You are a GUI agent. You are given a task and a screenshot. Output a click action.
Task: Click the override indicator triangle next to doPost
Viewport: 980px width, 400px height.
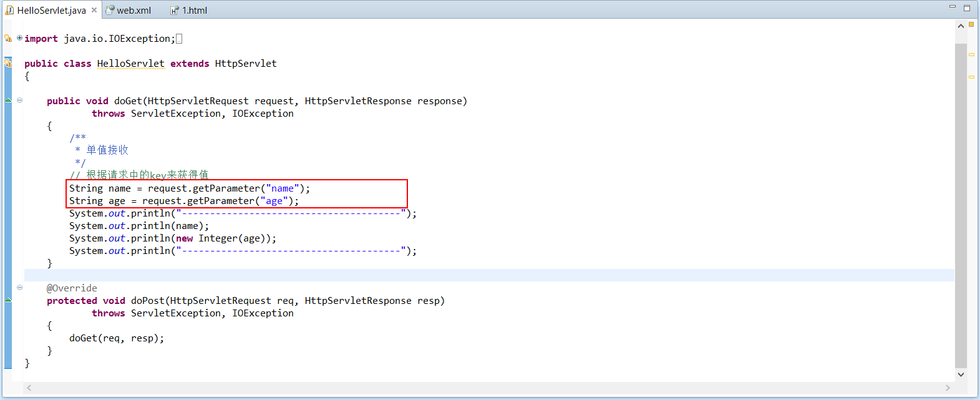(x=8, y=300)
